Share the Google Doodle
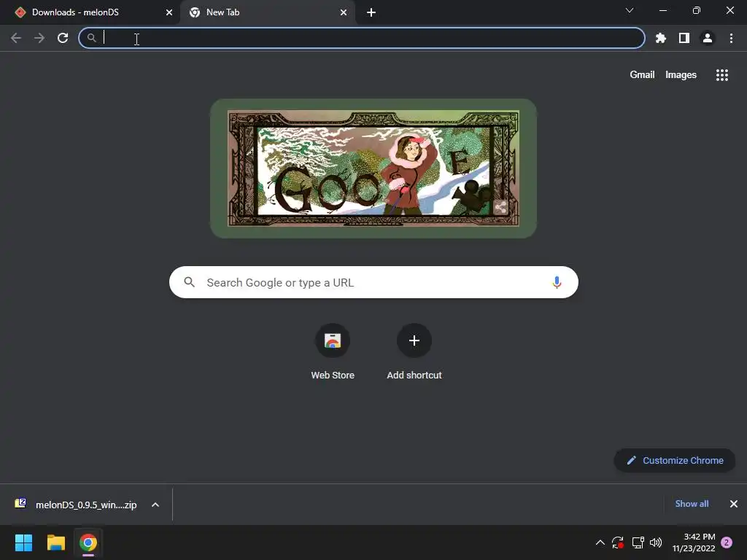 [x=500, y=207]
